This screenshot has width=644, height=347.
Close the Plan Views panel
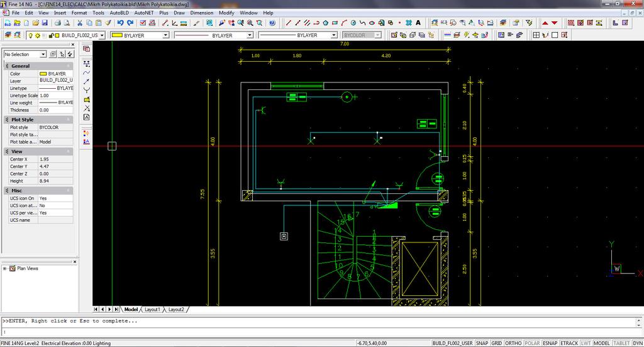75,261
